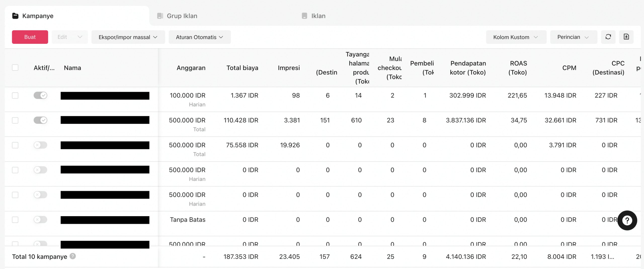Click the Grup Iklan tab icon
The image size is (644, 269).
tap(160, 16)
